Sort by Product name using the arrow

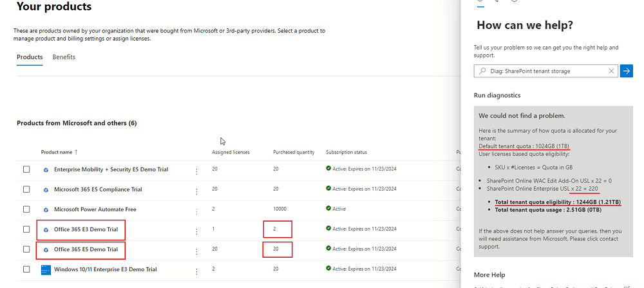coord(76,152)
